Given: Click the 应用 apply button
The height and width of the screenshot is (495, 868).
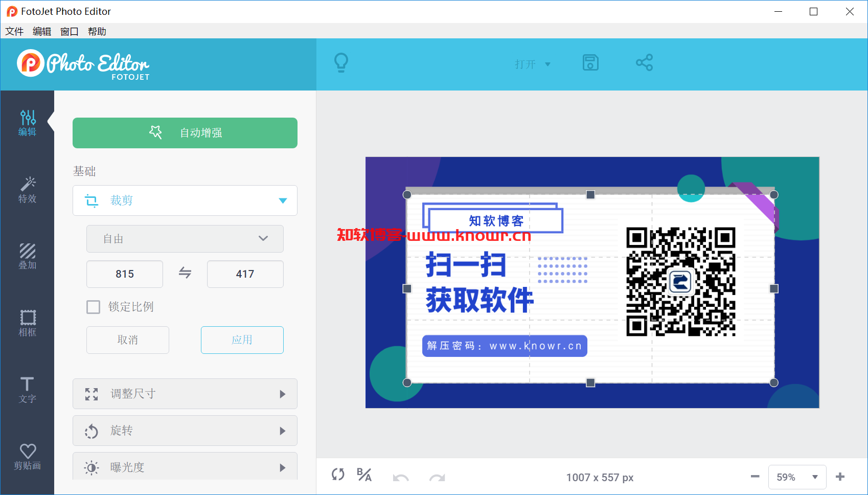Looking at the screenshot, I should point(242,340).
